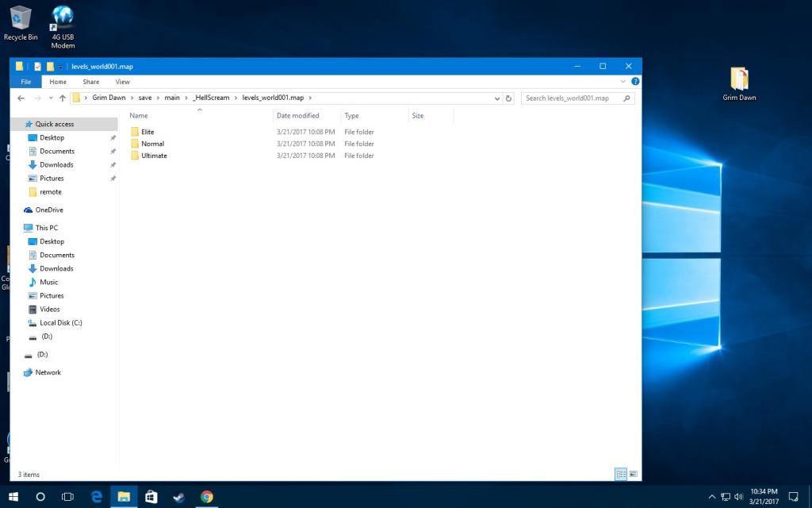Screen dimensions: 812x508
Task: Click File Explorer taskbar button
Action: 124,497
